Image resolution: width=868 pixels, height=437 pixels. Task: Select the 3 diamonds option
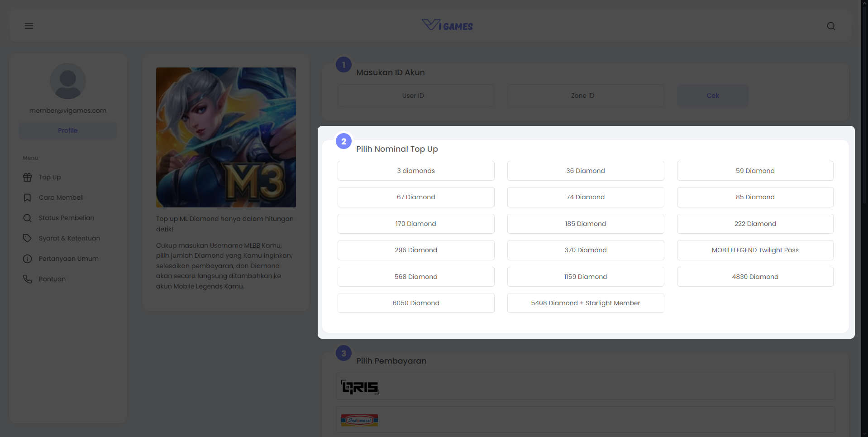pyautogui.click(x=416, y=171)
